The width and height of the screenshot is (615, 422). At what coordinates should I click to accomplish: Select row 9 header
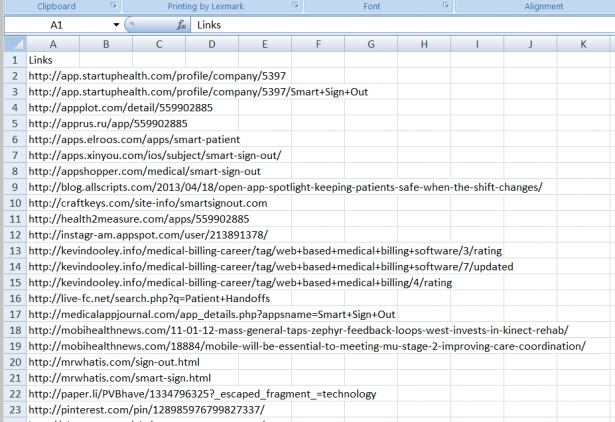(13, 187)
